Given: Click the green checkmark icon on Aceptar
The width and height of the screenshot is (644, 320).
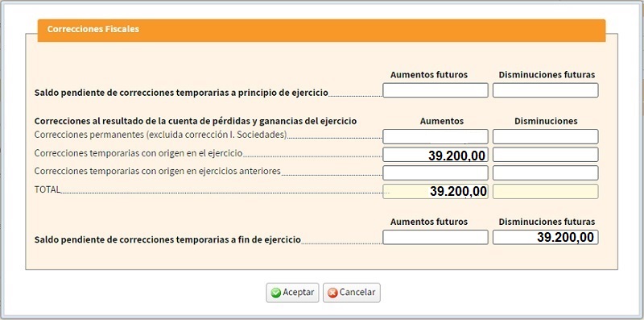Looking at the screenshot, I should [276, 293].
